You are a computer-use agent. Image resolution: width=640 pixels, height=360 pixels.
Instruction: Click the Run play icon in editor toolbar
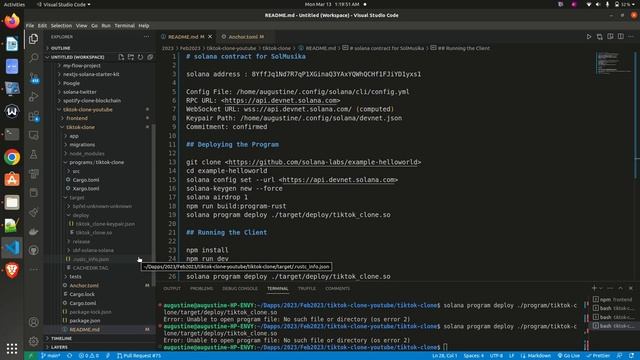click(x=589, y=37)
